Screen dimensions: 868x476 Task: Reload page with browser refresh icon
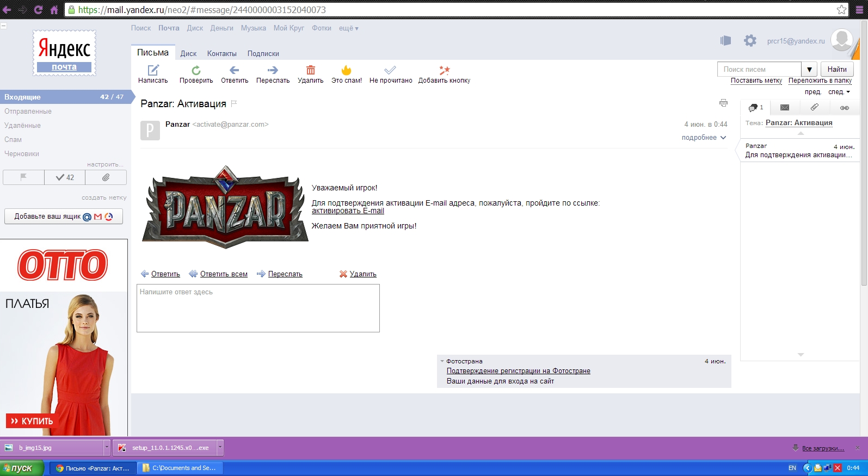point(38,10)
